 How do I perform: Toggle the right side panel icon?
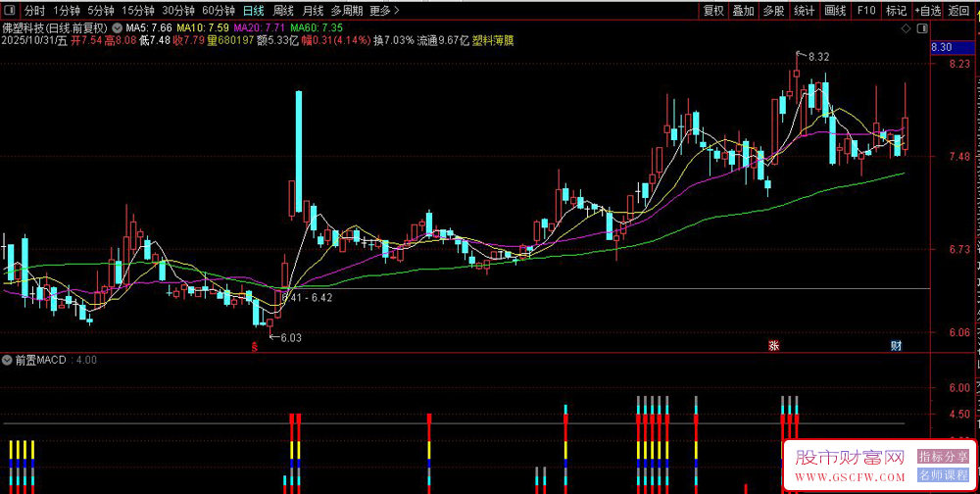pos(922,28)
